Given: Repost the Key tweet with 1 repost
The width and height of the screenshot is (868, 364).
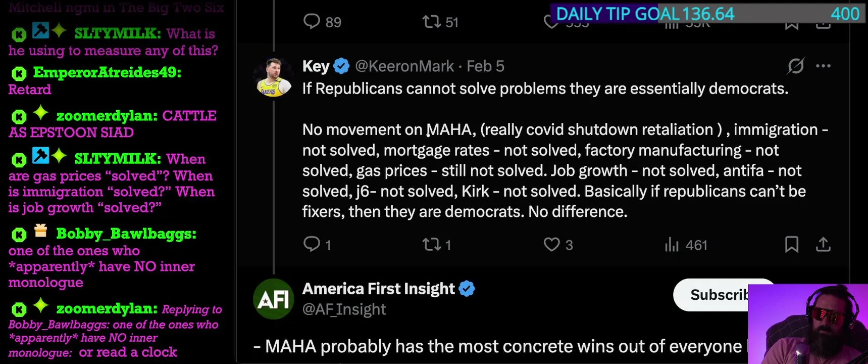Looking at the screenshot, I should coord(432,245).
